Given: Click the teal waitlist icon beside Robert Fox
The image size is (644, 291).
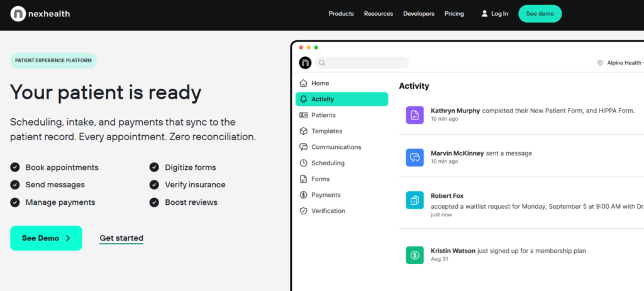Looking at the screenshot, I should pos(415,200).
